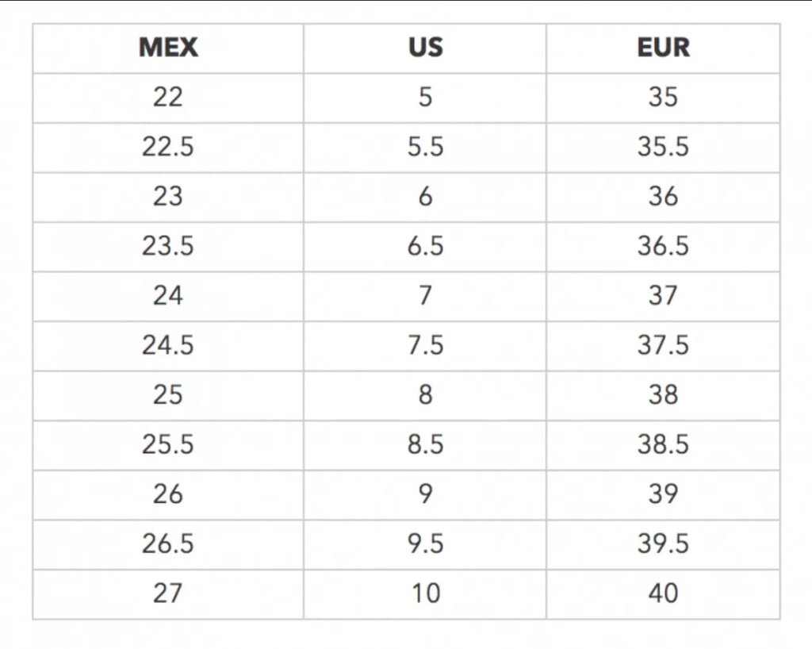Select EUR size 35 cell
The image size is (812, 649).
(x=664, y=98)
